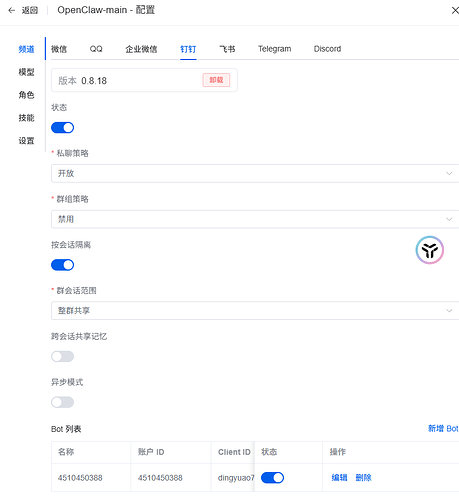
Task: Turn off the 状态 switch
Action: point(62,128)
